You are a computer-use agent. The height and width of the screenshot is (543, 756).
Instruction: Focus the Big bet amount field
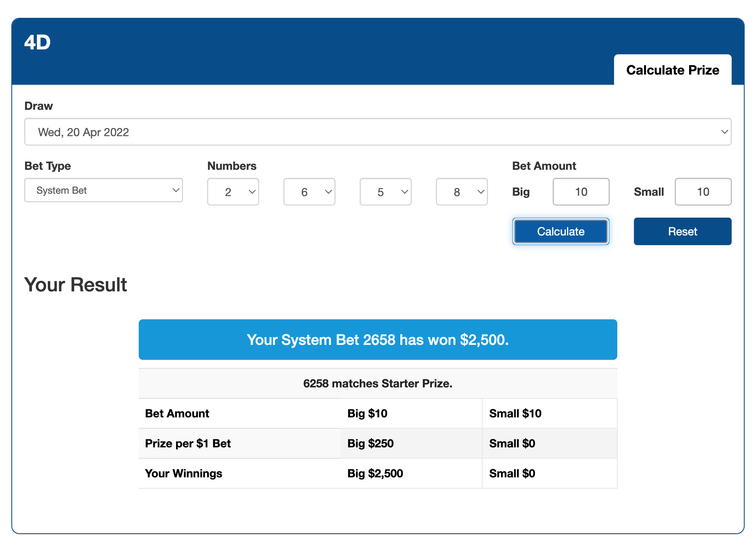[581, 192]
